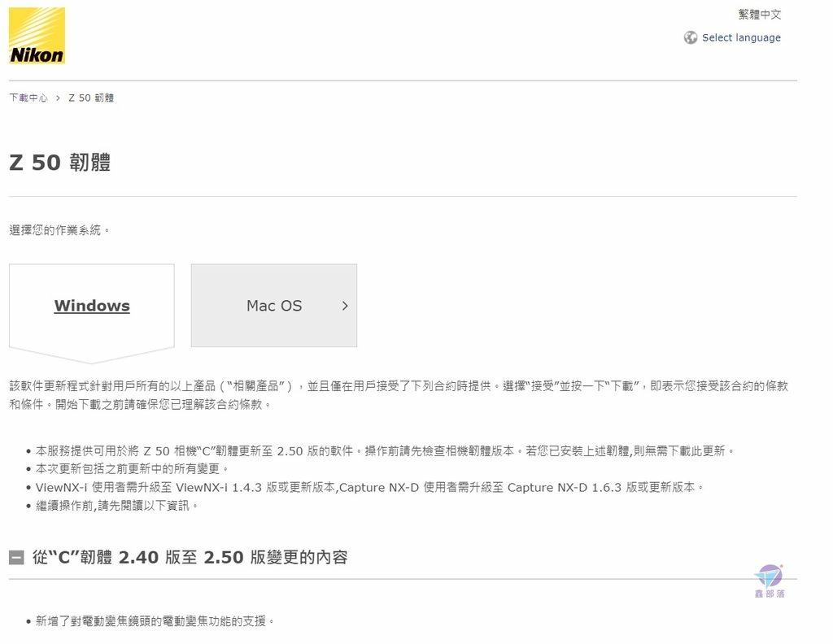The width and height of the screenshot is (833, 644).
Task: Click heading 從"C"韌體 2.40 版至 2.50 版變更的內容
Action: [x=190, y=558]
